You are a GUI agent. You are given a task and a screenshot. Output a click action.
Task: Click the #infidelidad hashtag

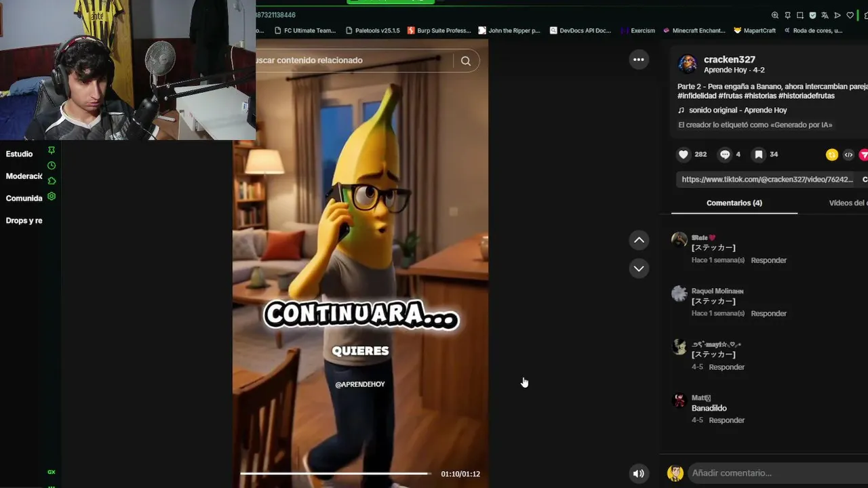click(x=699, y=96)
